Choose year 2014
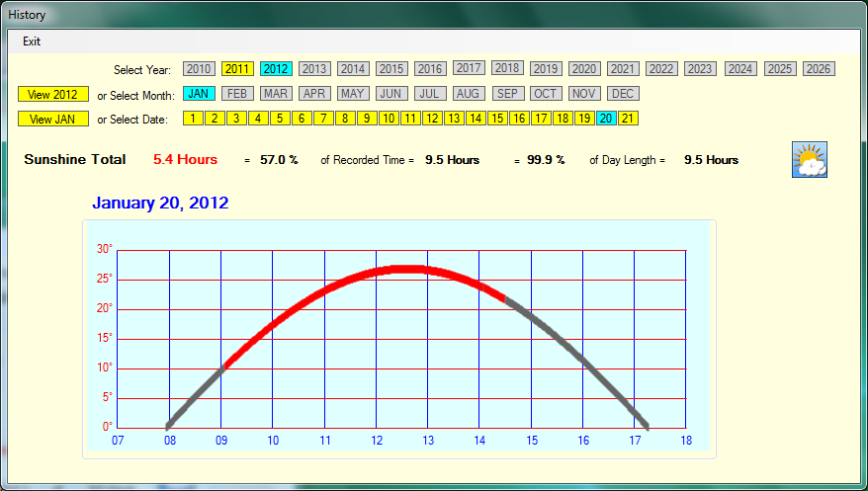The image size is (868, 491). [x=353, y=68]
